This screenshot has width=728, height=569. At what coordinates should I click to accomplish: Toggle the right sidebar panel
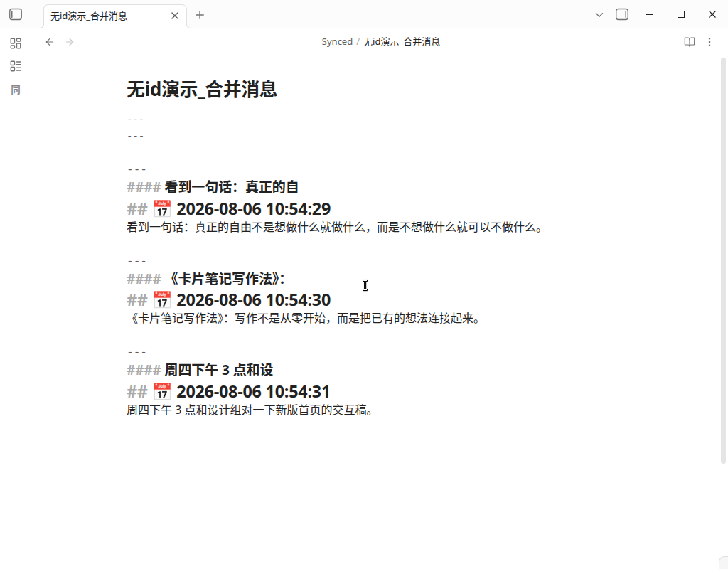(x=622, y=14)
